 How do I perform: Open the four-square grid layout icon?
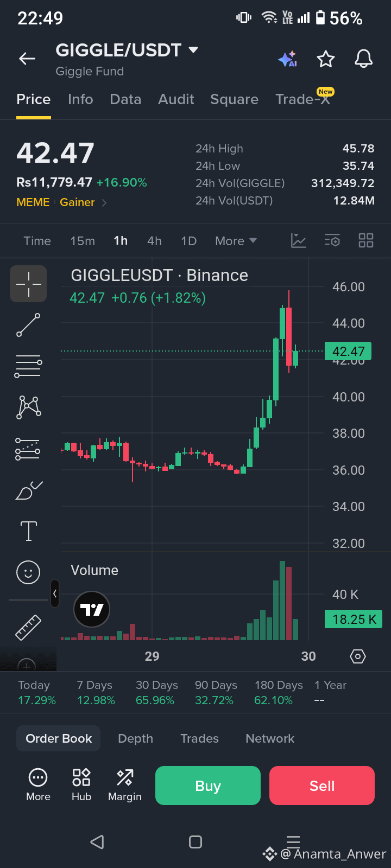tap(366, 240)
